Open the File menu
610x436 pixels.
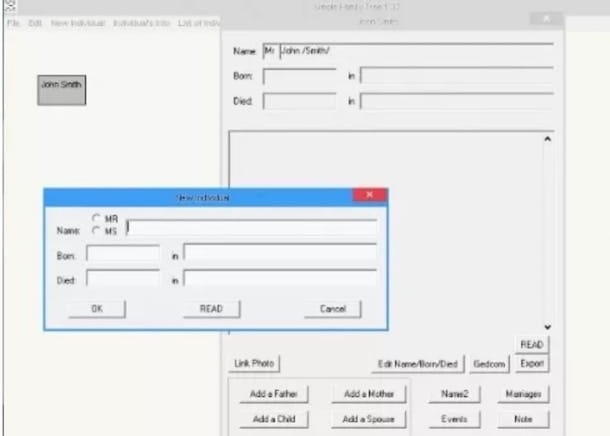[x=13, y=21]
